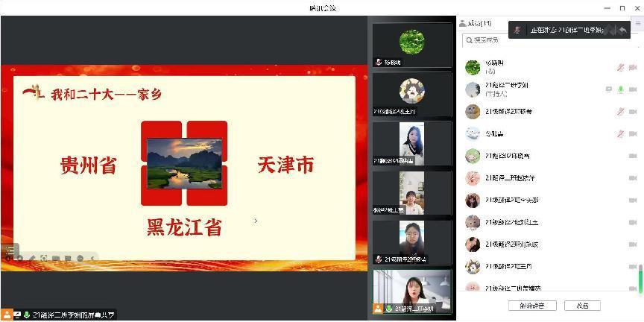Open the hamburger menu at panel's top-right
This screenshot has height=322, width=644.
click(x=638, y=23)
